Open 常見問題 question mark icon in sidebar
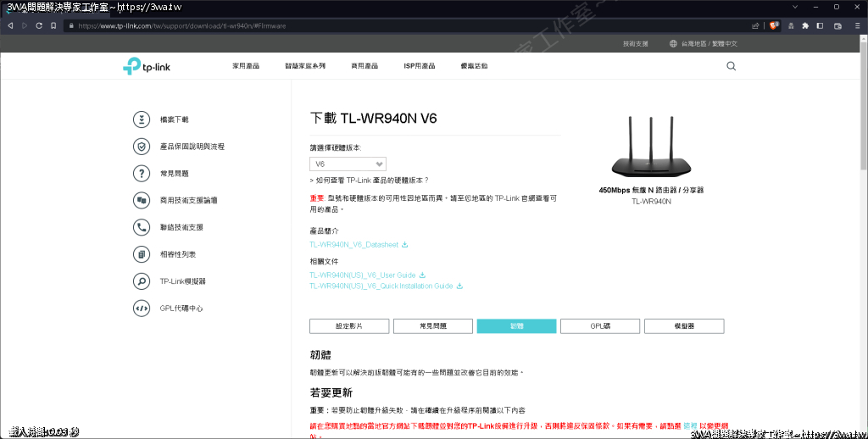 coord(142,174)
